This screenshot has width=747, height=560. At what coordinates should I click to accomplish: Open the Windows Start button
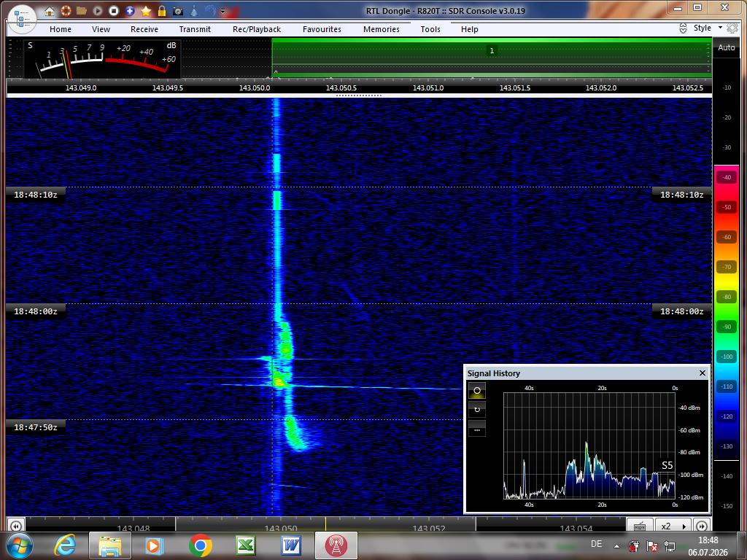pos(18,545)
